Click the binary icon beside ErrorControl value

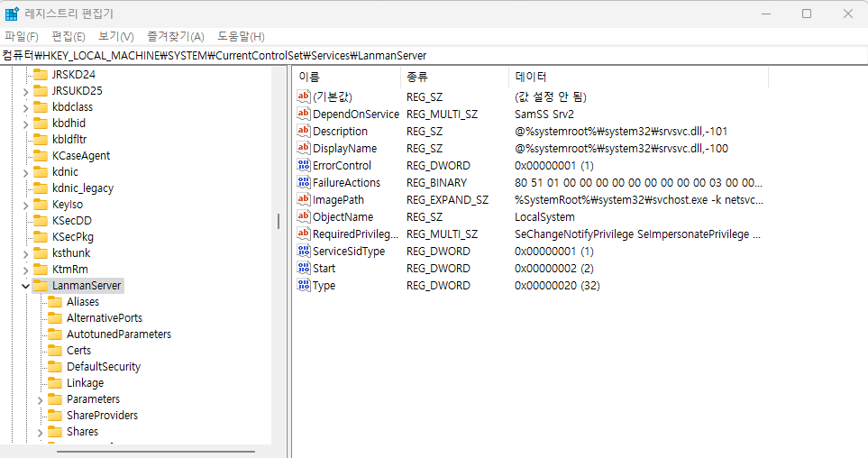pyautogui.click(x=303, y=166)
